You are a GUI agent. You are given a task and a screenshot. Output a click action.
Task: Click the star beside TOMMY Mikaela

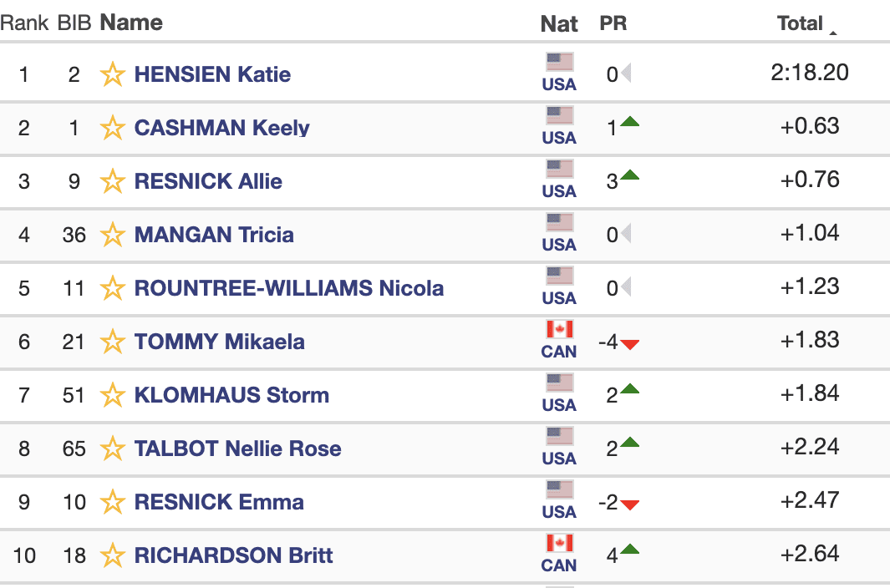point(113,342)
